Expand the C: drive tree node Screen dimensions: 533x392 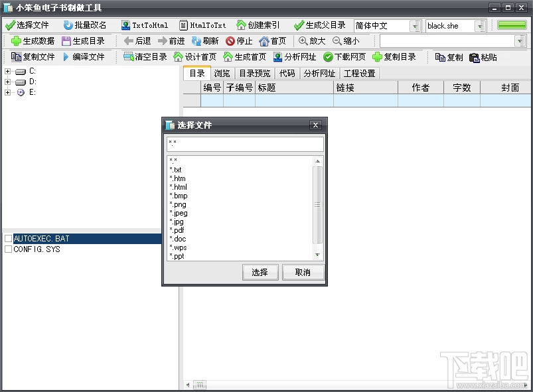click(x=7, y=70)
